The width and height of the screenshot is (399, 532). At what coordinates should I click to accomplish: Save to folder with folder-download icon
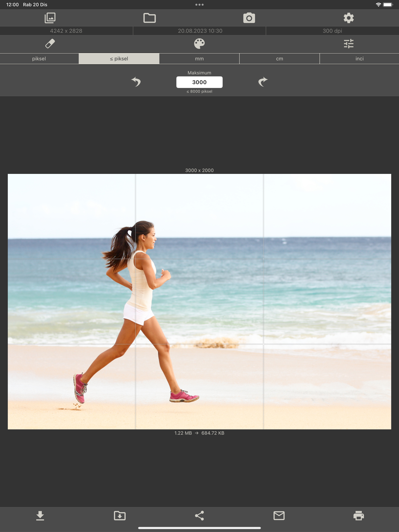tap(120, 516)
